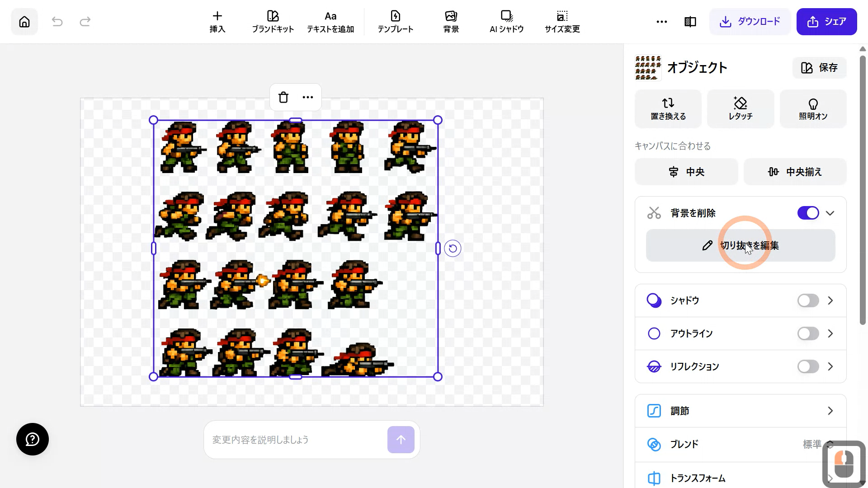The image size is (868, 488).
Task: Enable the シャドウ toggle
Action: [808, 300]
